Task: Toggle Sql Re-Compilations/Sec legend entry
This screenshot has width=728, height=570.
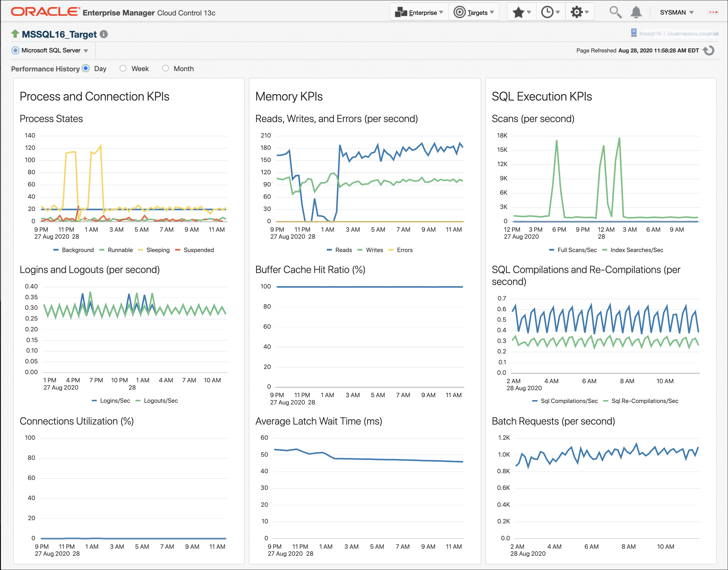Action: coord(641,401)
